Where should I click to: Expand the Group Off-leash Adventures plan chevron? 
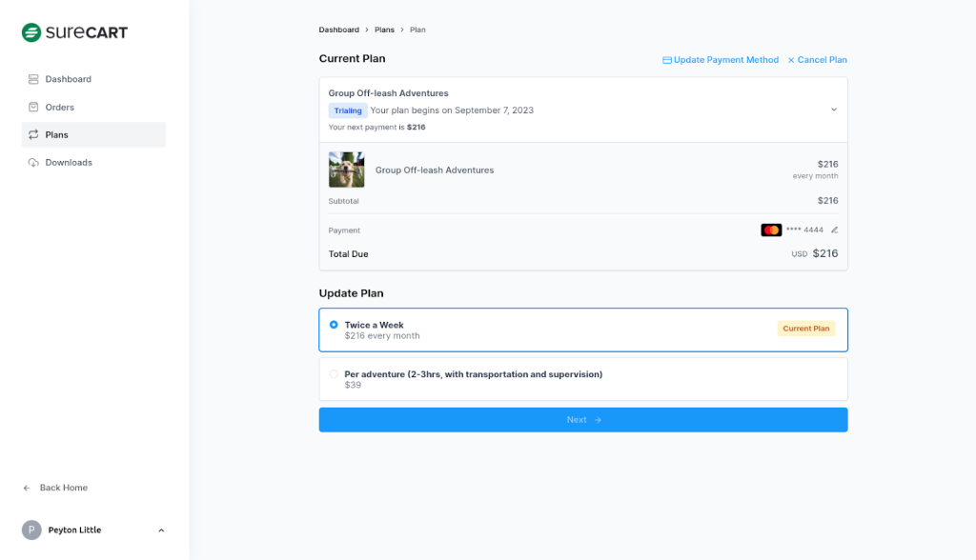point(833,110)
